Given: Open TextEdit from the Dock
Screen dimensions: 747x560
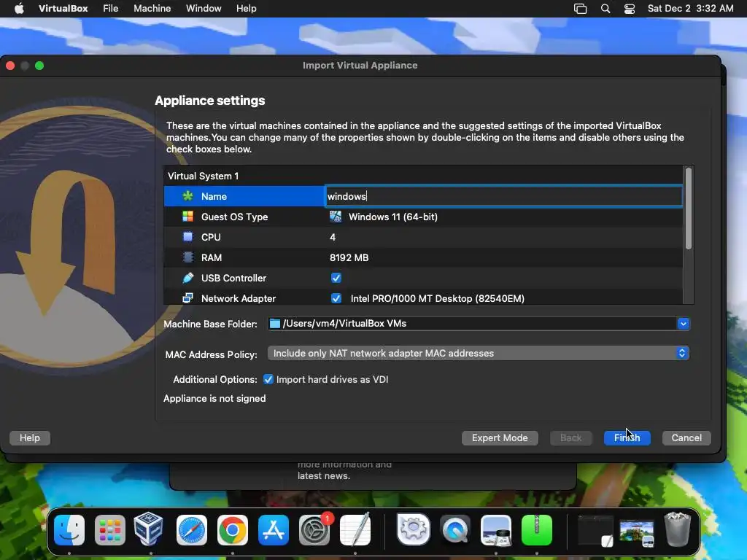Looking at the screenshot, I should [355, 529].
